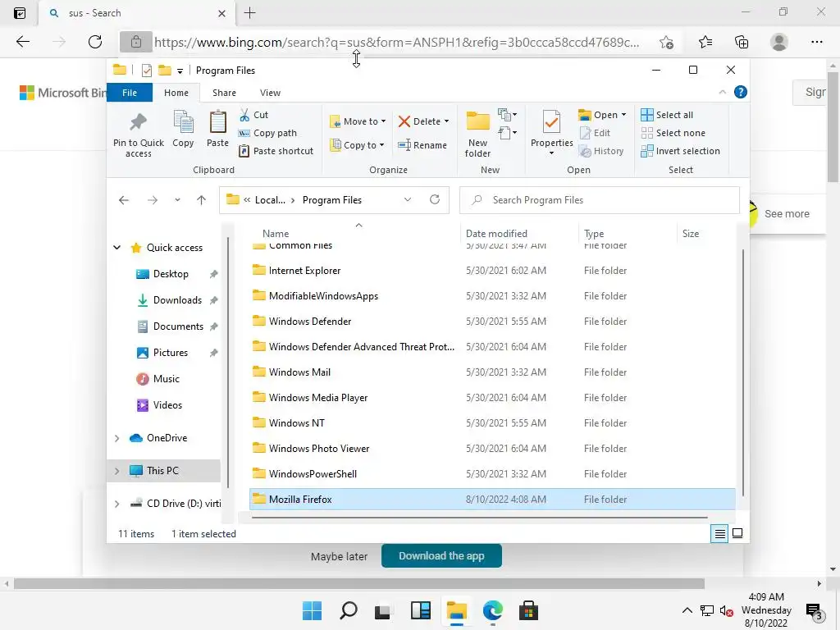Open the File tab
This screenshot has width=840, height=630.
click(x=130, y=93)
